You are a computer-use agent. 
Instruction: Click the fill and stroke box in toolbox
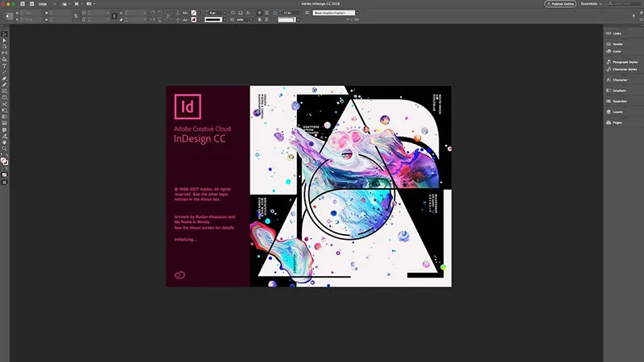[4, 162]
